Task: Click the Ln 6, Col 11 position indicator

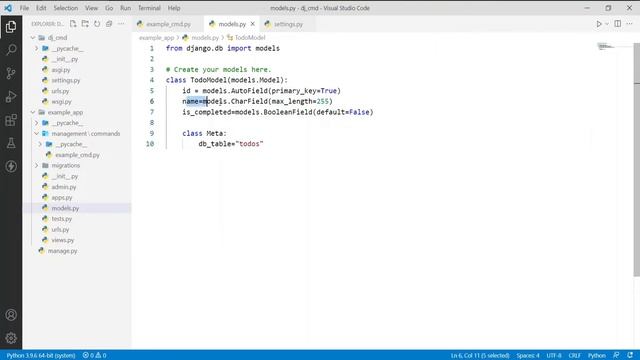Action: tap(480, 356)
